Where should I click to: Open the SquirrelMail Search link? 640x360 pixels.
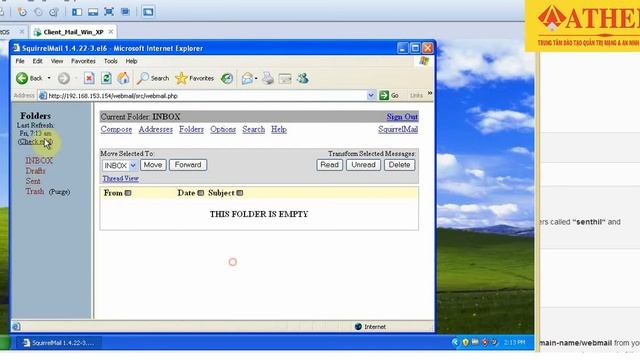(253, 129)
